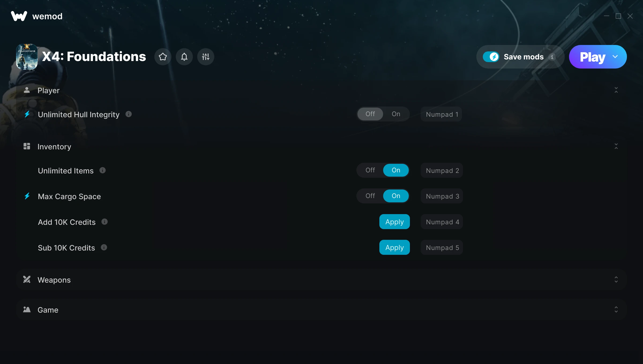The image size is (643, 364).
Task: Show info icon for Unlimited Items
Action: (x=103, y=170)
